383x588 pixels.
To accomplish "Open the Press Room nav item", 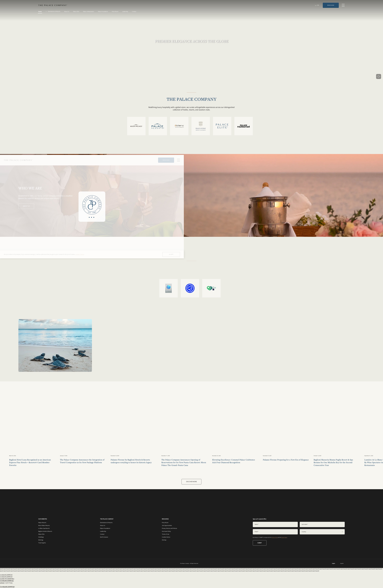I will pyautogui.click(x=115, y=12).
